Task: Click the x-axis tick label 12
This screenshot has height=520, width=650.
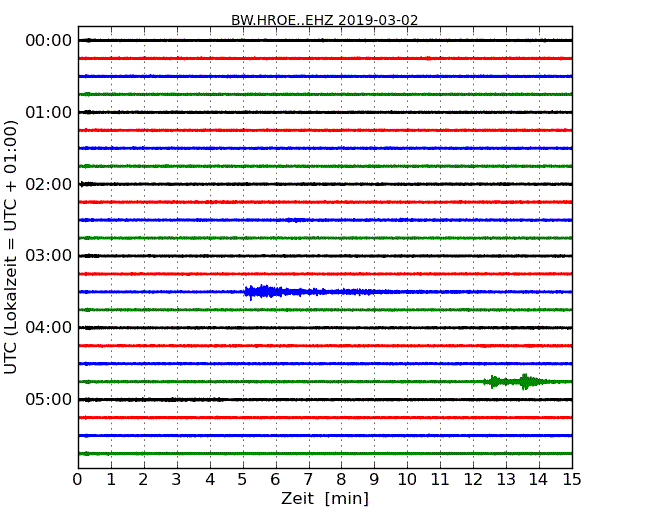Action: coord(473,480)
